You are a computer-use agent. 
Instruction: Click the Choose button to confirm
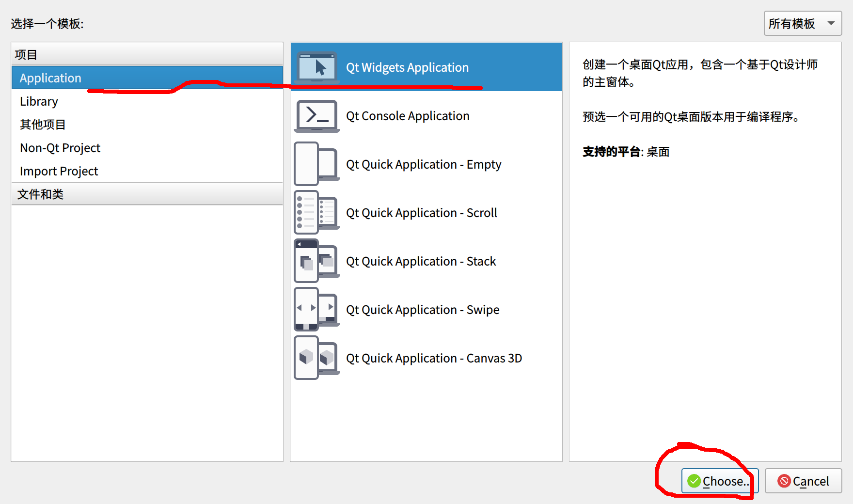pyautogui.click(x=720, y=481)
